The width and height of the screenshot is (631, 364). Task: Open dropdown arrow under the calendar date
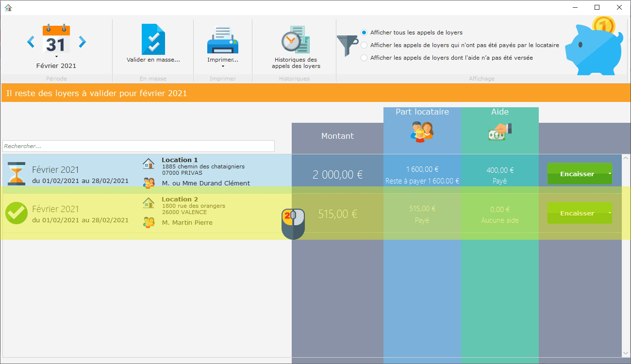click(x=56, y=56)
